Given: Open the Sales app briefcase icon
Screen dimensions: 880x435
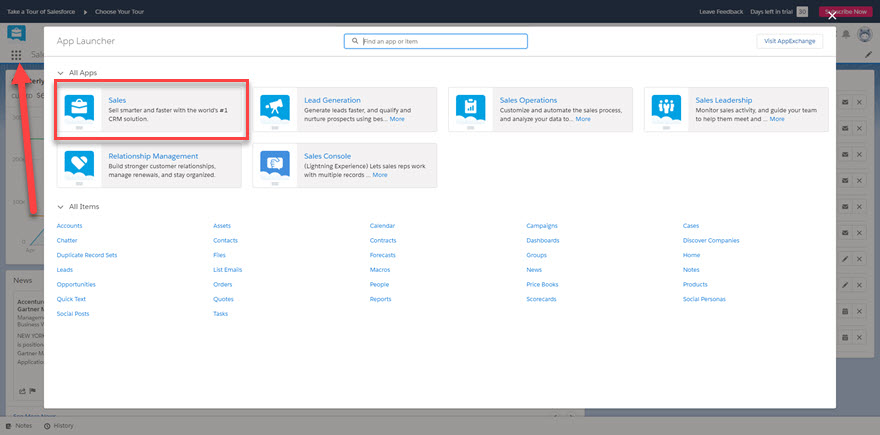Looking at the screenshot, I should [x=79, y=108].
